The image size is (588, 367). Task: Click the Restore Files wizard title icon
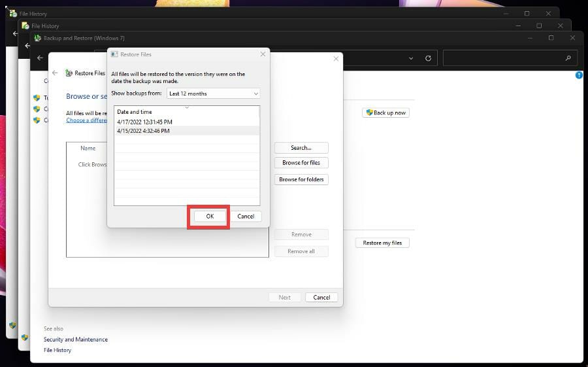(69, 73)
